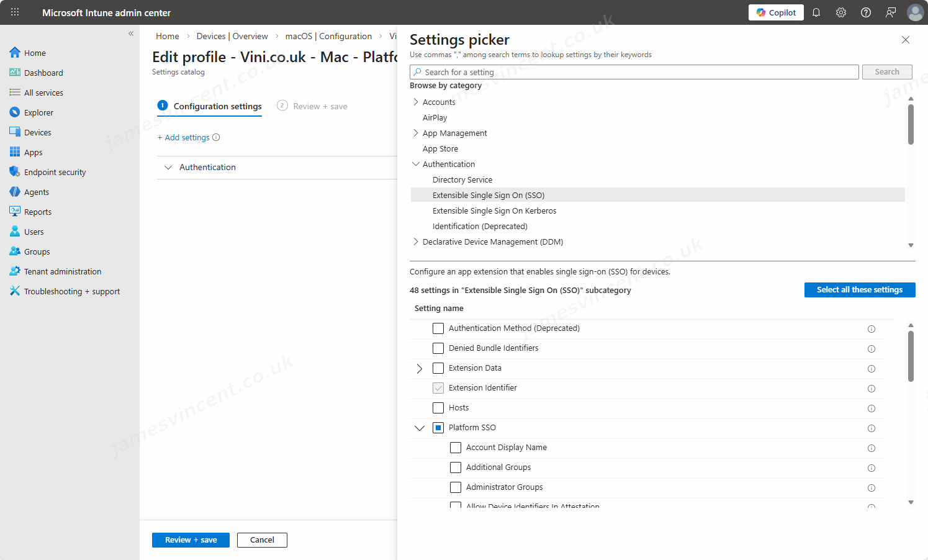
Task: Expand the Extension Data setting row
Action: [x=420, y=369]
